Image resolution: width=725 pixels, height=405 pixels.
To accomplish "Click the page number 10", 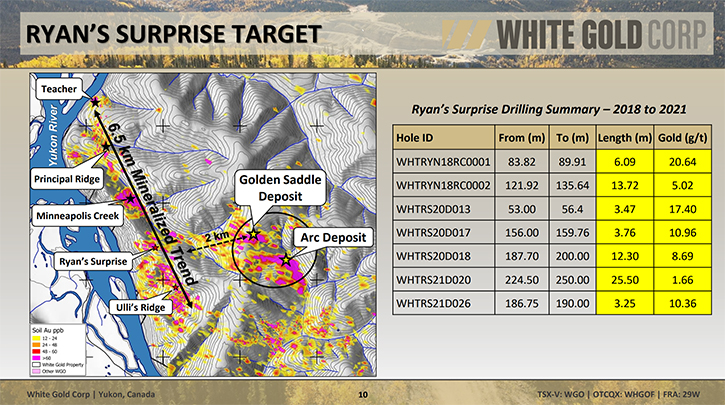I will pyautogui.click(x=363, y=394).
